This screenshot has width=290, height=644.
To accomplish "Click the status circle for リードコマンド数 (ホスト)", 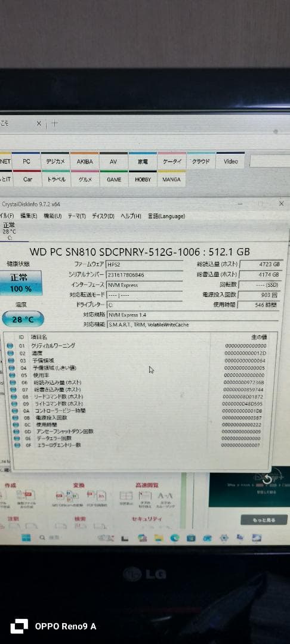I will click(13, 397).
